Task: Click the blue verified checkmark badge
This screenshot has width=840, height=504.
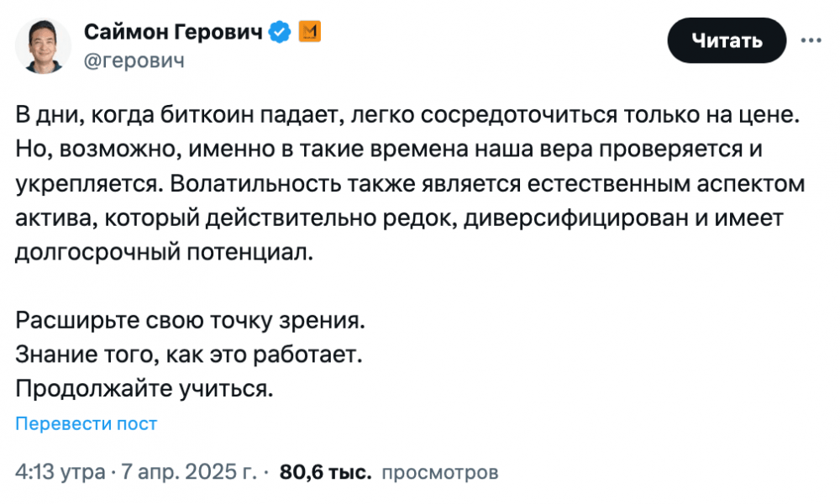Action: (280, 32)
